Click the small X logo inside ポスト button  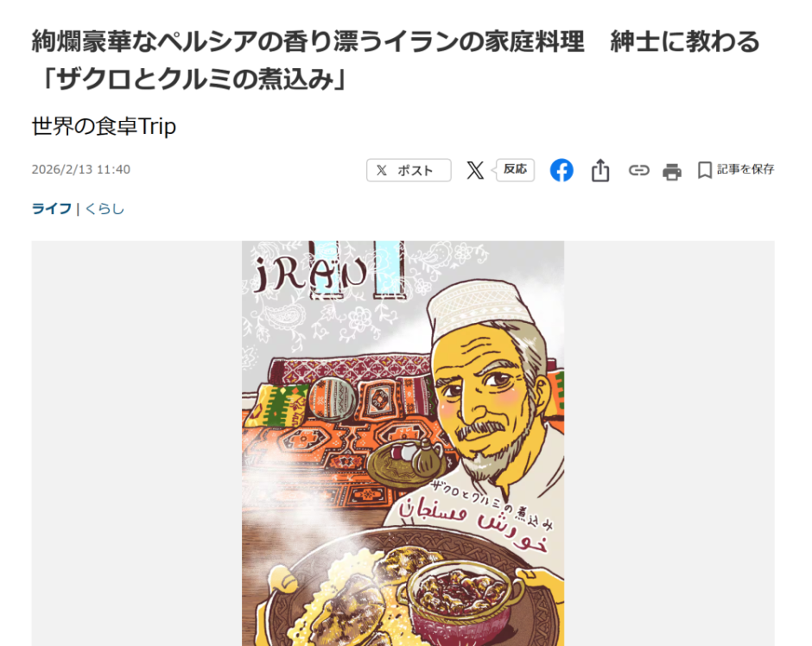382,170
